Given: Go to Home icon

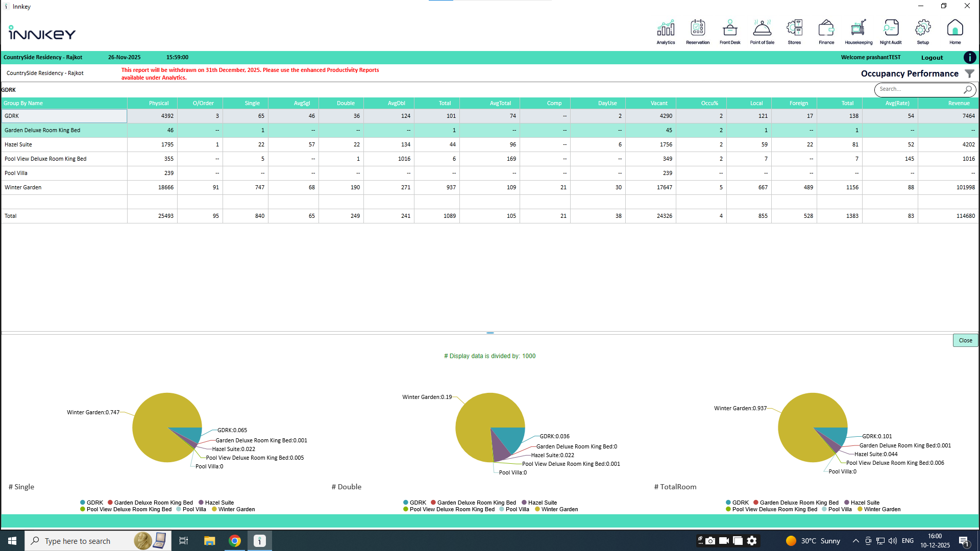Looking at the screenshot, I should pos(955,32).
